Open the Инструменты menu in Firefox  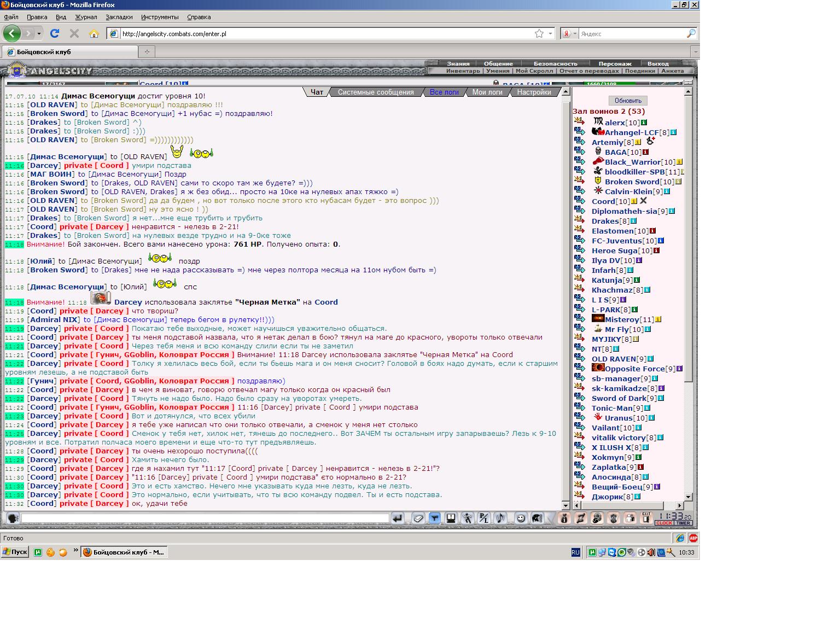coord(160,17)
